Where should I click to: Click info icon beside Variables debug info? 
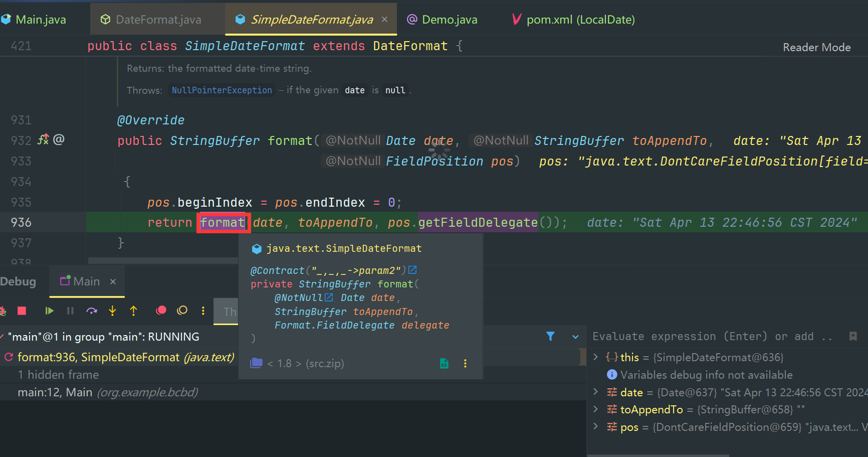[612, 374]
